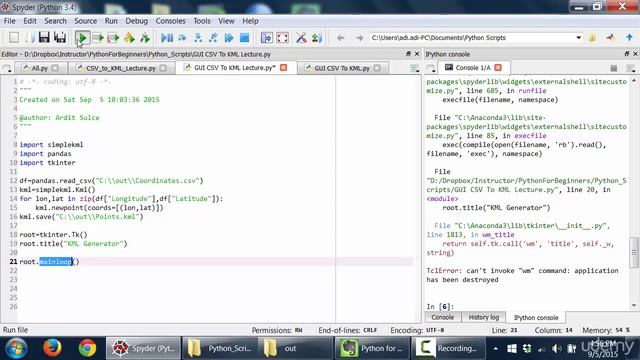Click the Re-run last script icon

(144, 38)
